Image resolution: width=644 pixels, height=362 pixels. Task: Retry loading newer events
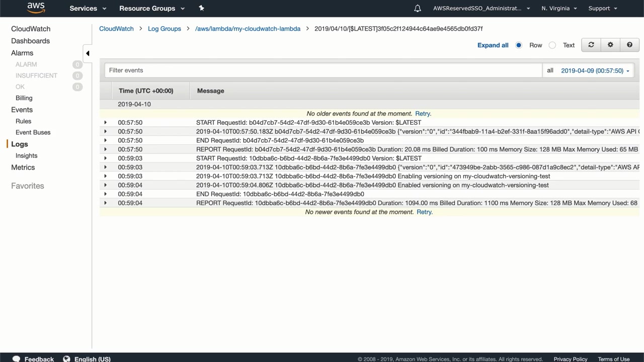pos(425,212)
